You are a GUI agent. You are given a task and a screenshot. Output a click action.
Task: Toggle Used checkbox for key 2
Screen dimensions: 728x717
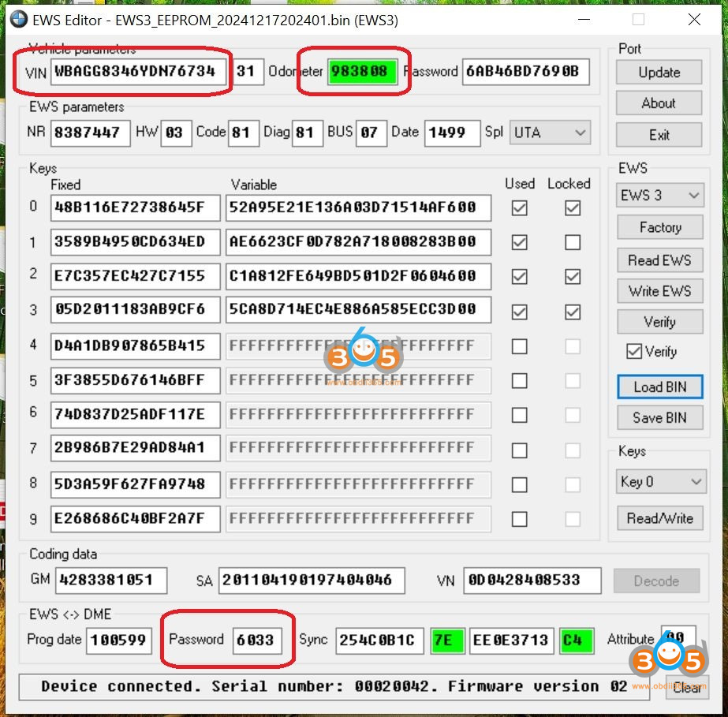(519, 277)
